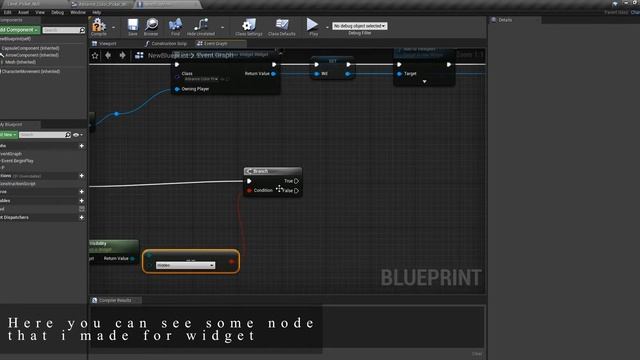This screenshot has height=360, width=640.
Task: Open the Compile options dropdown arrow
Action: [113, 28]
